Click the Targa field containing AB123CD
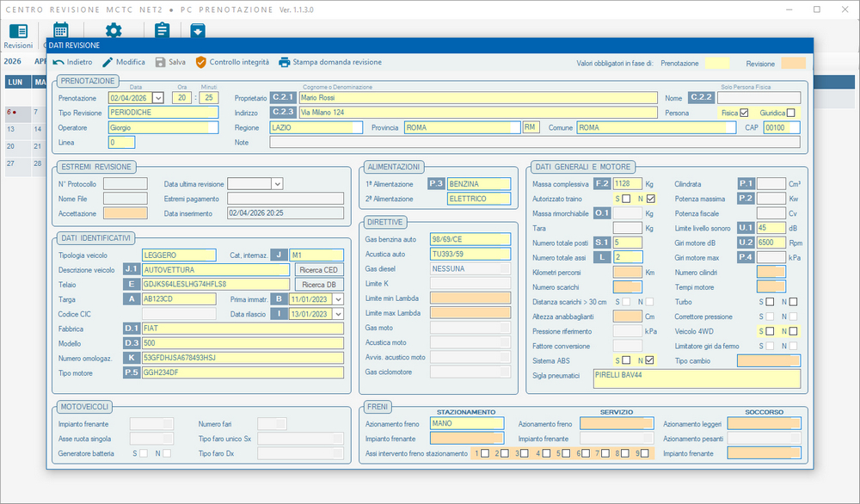 click(x=180, y=298)
